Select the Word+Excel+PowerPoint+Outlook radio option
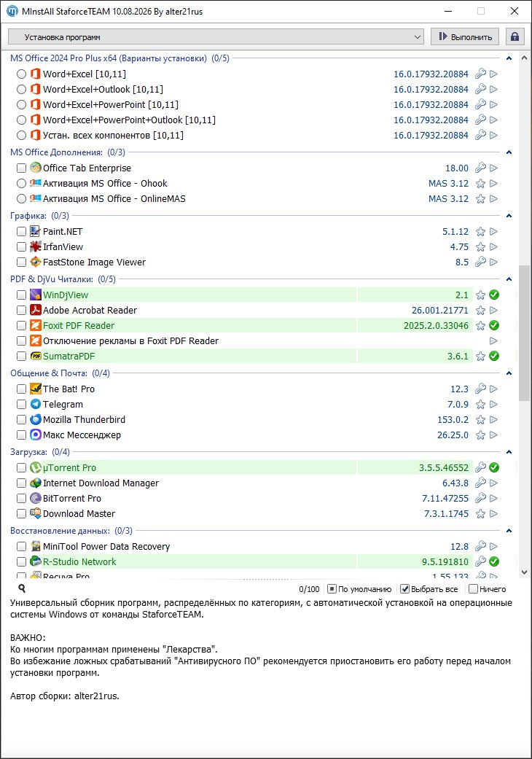532x759 pixels. (21, 120)
